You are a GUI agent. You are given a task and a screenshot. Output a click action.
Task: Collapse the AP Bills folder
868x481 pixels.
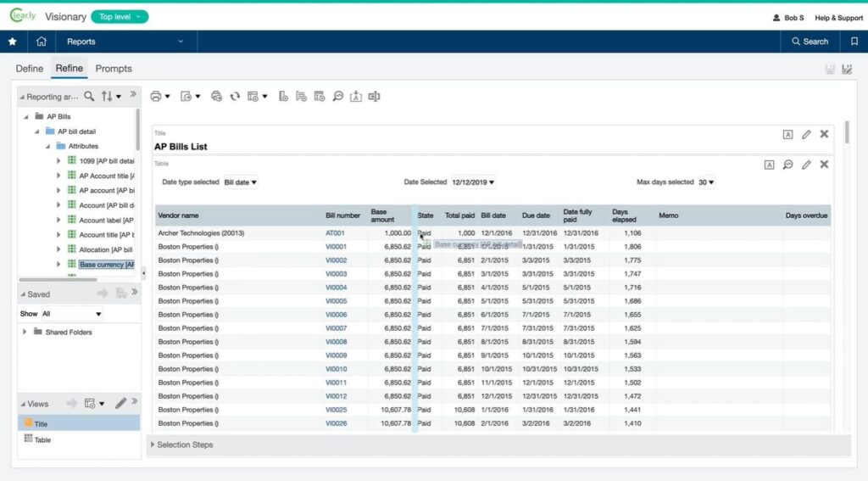click(x=26, y=117)
